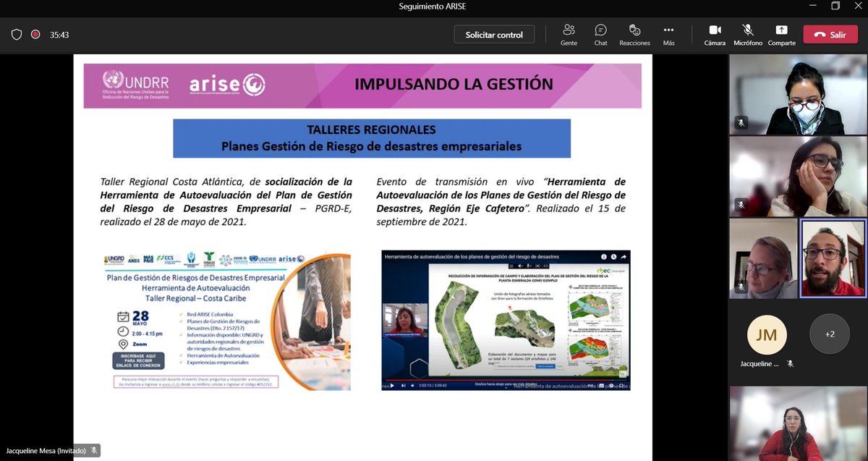
Task: Click the Costa Caribe workshop flyer image
Action: point(226,321)
